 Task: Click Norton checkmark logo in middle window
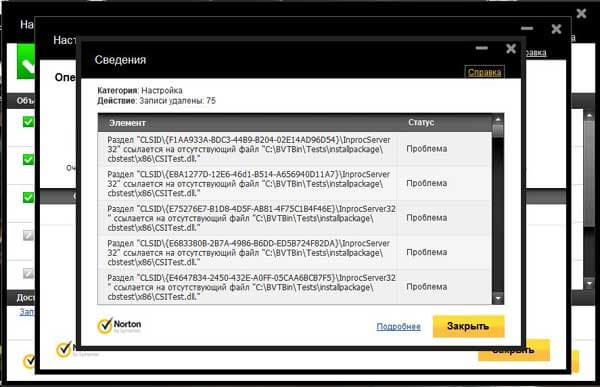point(64,349)
